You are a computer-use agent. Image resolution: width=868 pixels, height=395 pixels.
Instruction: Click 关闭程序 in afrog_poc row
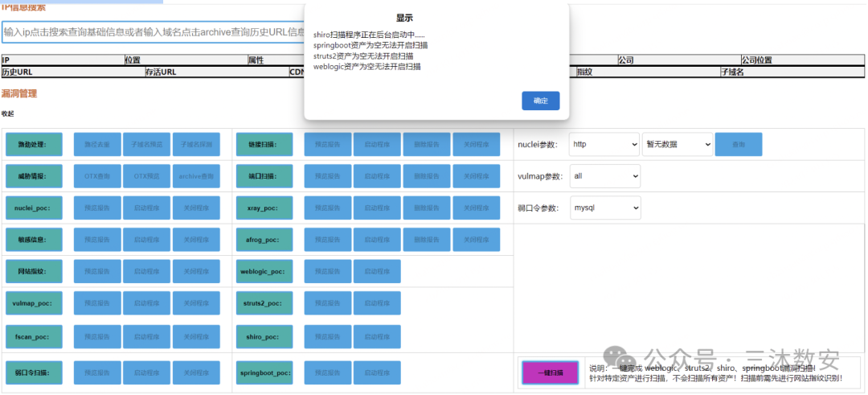click(x=476, y=240)
